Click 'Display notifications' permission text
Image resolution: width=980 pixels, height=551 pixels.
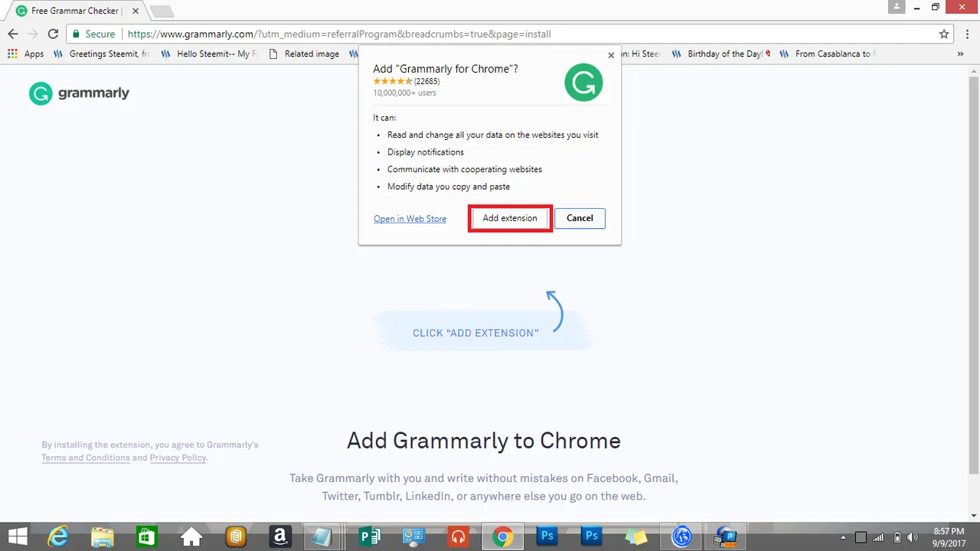pos(426,152)
